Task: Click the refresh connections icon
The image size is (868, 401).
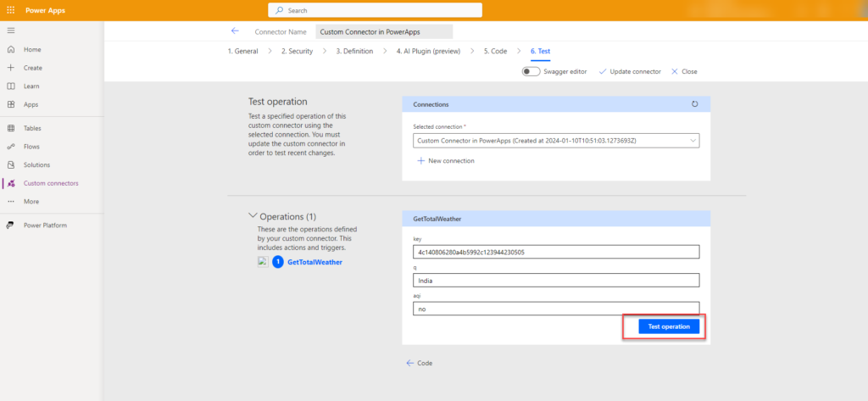Action: coord(695,104)
